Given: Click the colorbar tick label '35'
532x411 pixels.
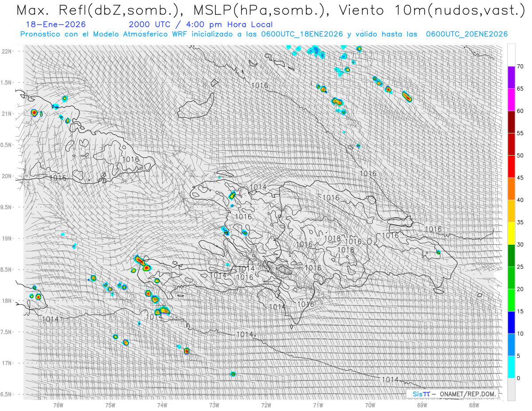Looking at the screenshot, I should click(520, 222).
